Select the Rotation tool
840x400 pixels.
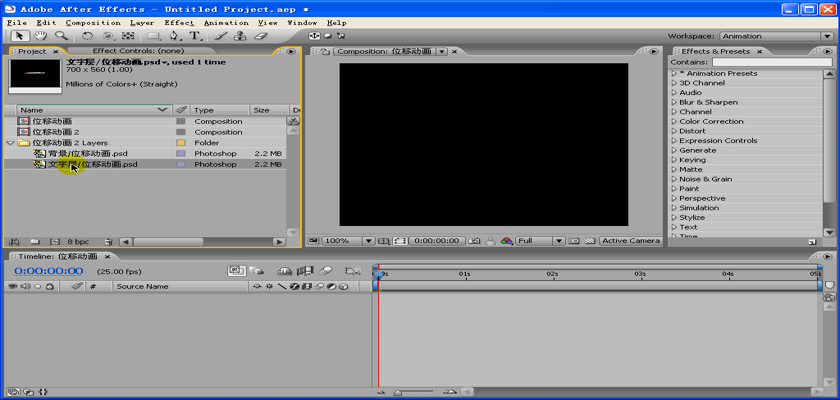[x=87, y=36]
